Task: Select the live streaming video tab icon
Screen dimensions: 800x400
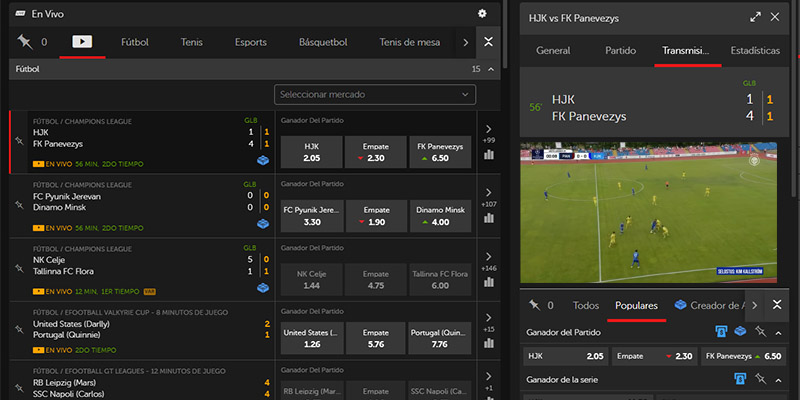Action: (82, 42)
